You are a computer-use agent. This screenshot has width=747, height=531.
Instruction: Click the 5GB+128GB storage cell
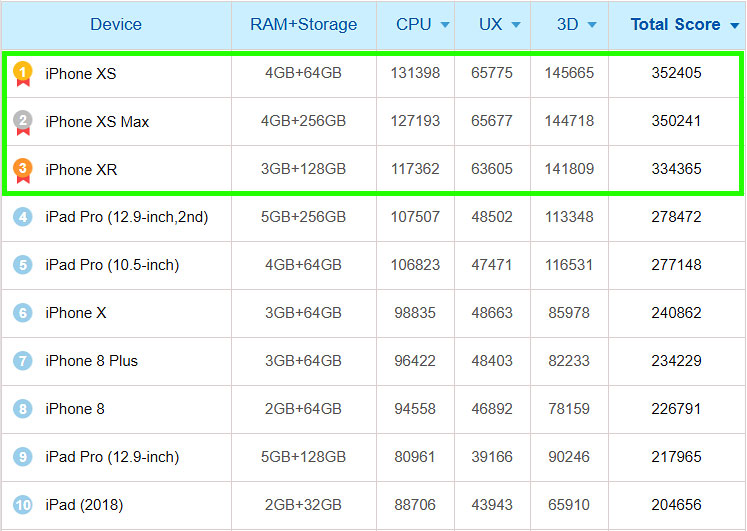[x=303, y=457]
